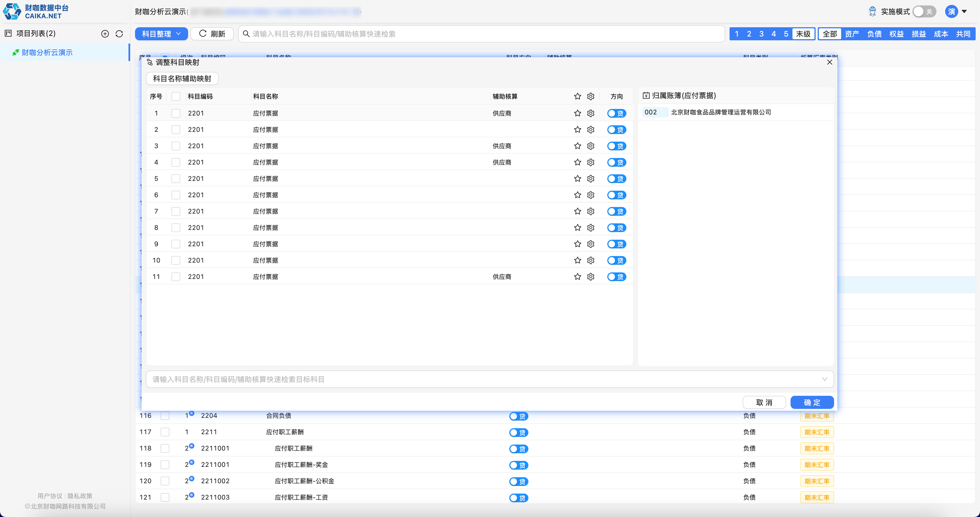Screen dimensions: 980x517
Task: Toggle direction switch for row 5
Action: point(616,178)
